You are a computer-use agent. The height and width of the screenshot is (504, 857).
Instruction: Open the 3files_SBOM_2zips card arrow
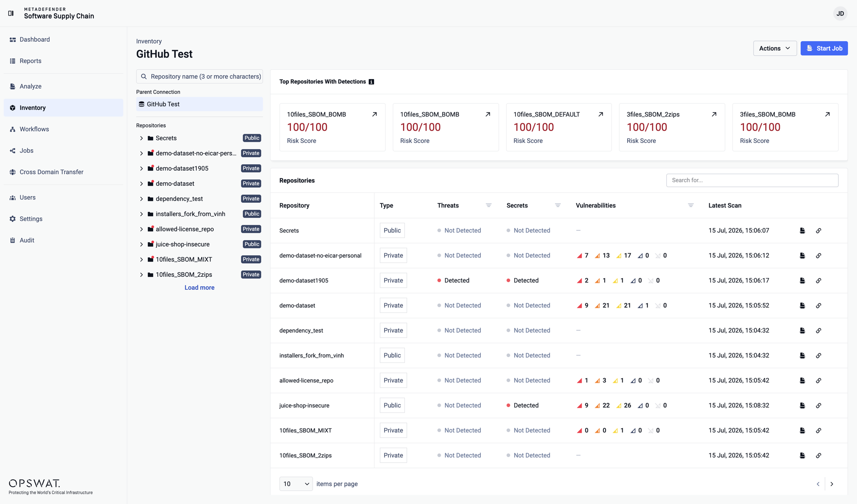coord(714,114)
